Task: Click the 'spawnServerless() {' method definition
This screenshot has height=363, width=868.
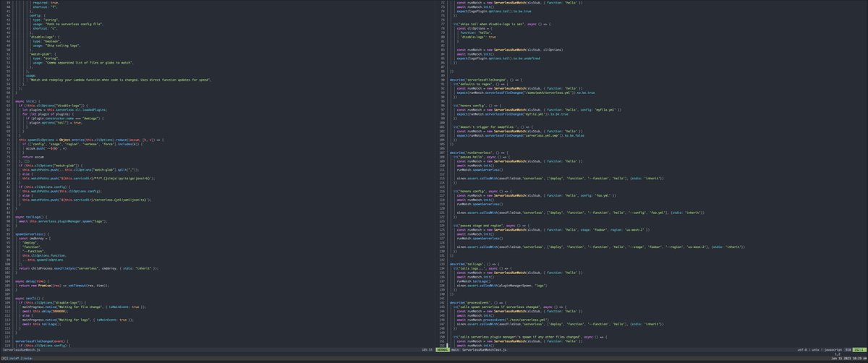Action: click(x=30, y=234)
